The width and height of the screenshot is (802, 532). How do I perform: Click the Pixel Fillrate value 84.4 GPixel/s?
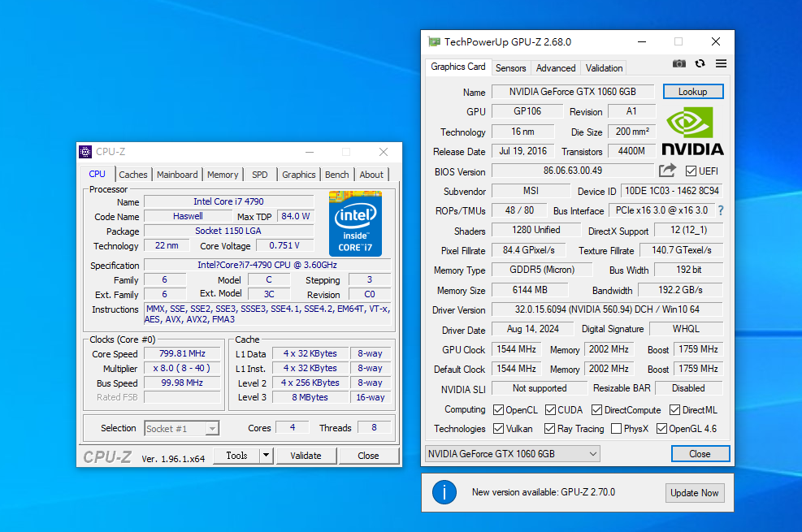pyautogui.click(x=529, y=250)
